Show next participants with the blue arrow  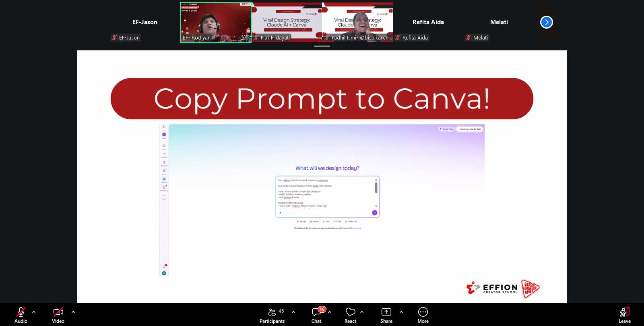(x=547, y=22)
